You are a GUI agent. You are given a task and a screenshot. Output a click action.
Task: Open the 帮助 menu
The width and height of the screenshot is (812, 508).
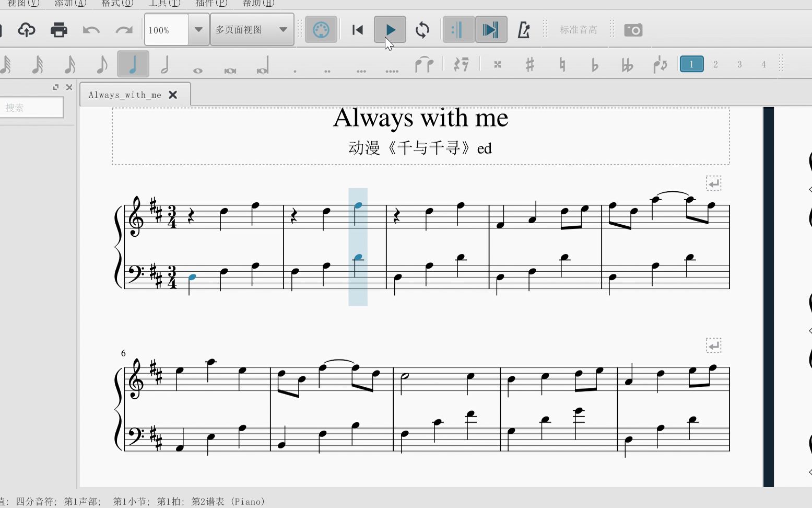(258, 3)
